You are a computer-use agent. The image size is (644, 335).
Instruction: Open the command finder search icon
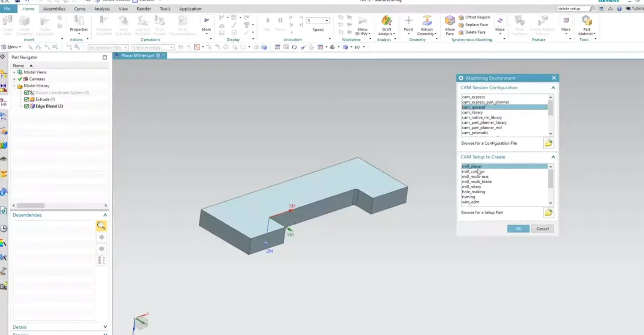[592, 9]
